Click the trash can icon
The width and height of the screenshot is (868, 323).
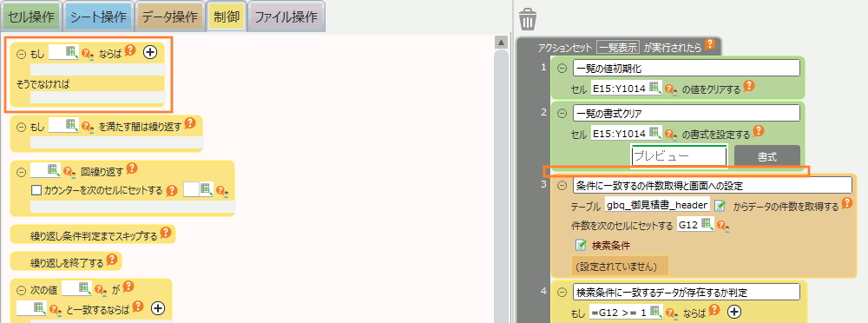pos(527,19)
